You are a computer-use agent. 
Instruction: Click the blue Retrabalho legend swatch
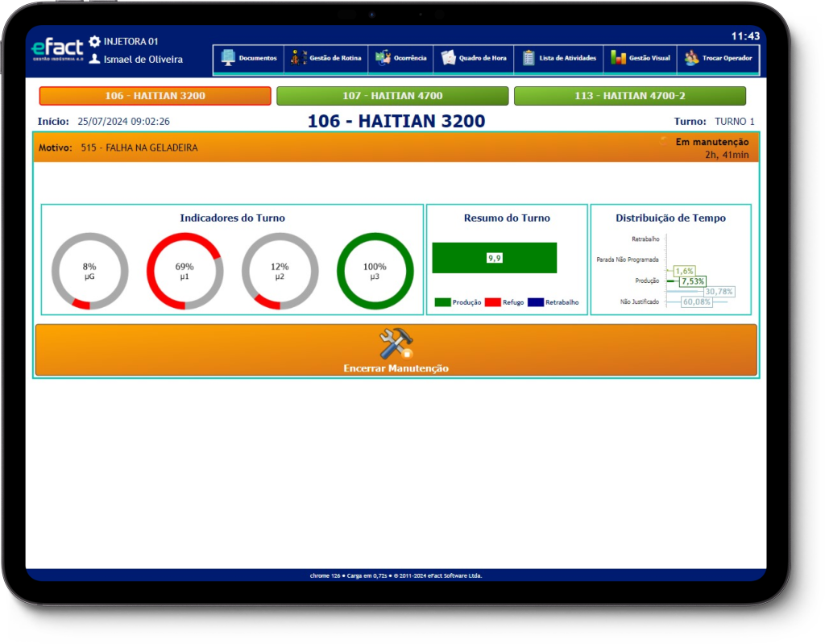point(536,302)
